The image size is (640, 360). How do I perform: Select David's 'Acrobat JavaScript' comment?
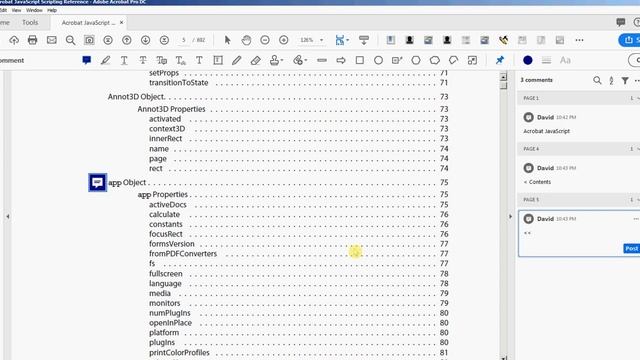579,124
